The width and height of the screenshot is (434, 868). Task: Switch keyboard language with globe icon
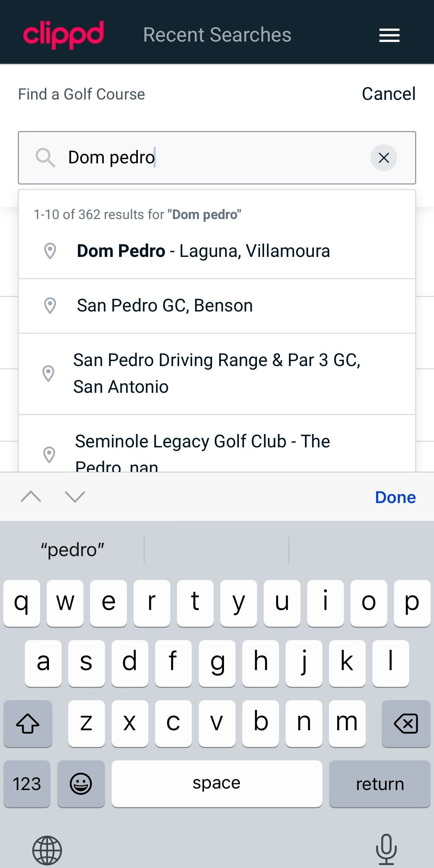(x=47, y=850)
